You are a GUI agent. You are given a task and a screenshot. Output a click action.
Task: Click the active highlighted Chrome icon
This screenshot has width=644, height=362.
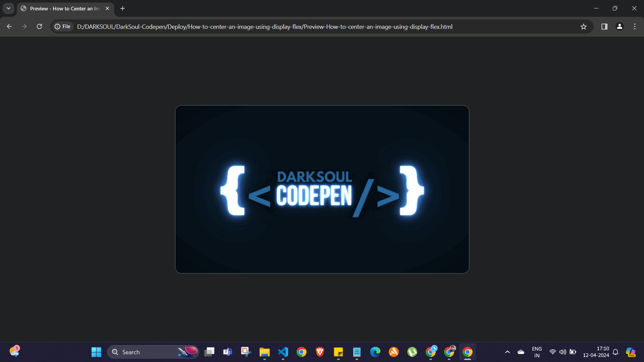click(468, 352)
